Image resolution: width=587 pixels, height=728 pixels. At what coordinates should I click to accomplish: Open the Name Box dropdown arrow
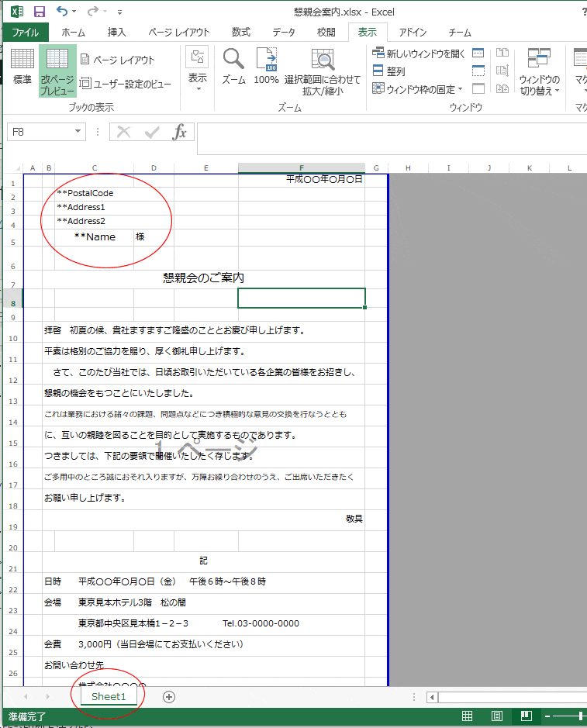78,132
